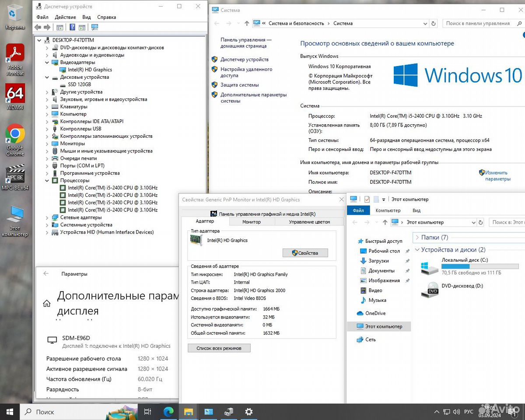Expand the Мониторы node

click(x=47, y=143)
